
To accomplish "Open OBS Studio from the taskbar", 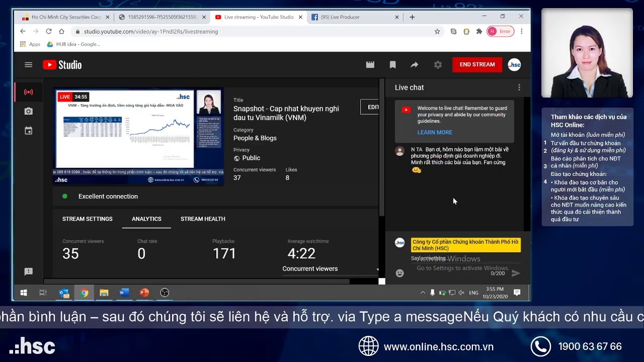I will pyautogui.click(x=165, y=293).
